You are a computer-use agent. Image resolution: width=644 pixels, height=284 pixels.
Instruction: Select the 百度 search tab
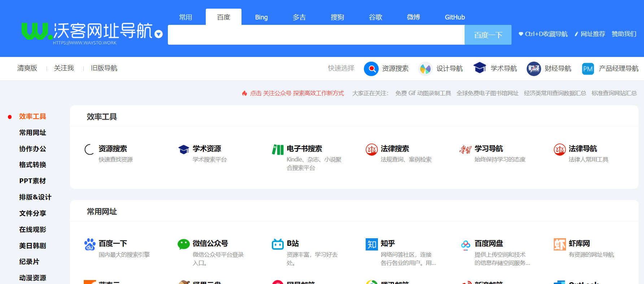click(223, 17)
